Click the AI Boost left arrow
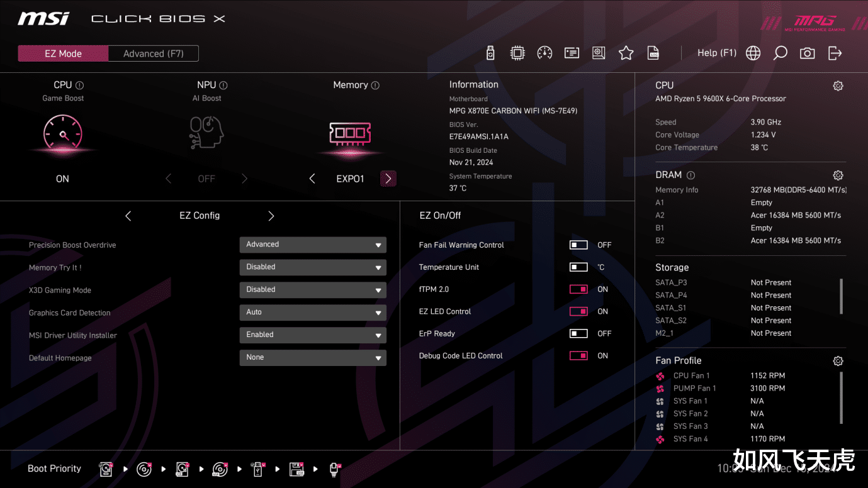868x488 pixels. 168,179
